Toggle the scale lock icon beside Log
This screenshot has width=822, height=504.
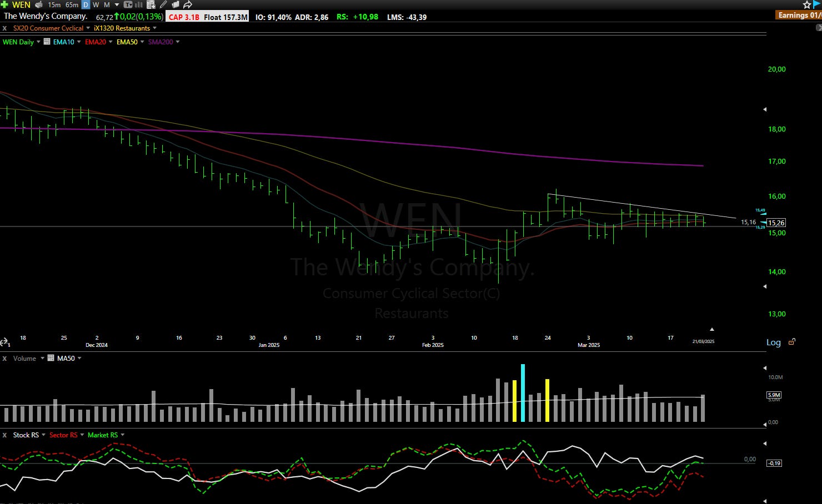pos(792,342)
